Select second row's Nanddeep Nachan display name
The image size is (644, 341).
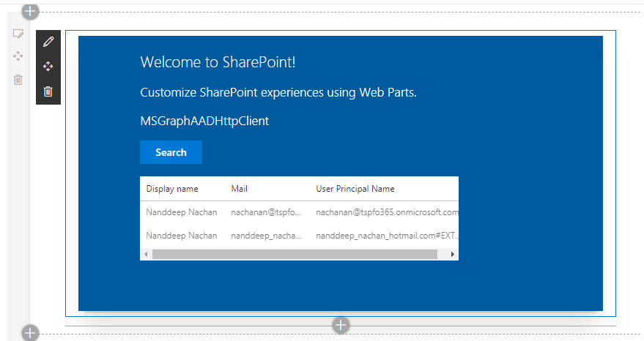pos(182,236)
